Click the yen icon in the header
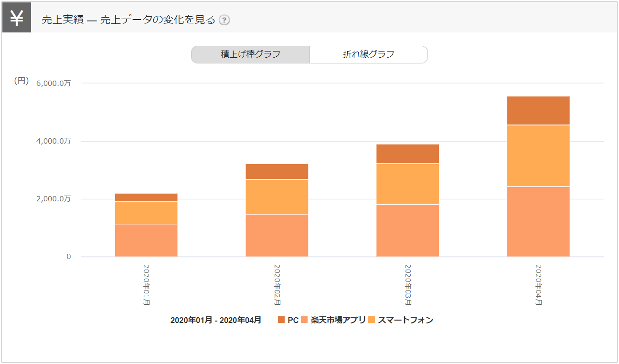Screen dimensions: 619x364 17,20
